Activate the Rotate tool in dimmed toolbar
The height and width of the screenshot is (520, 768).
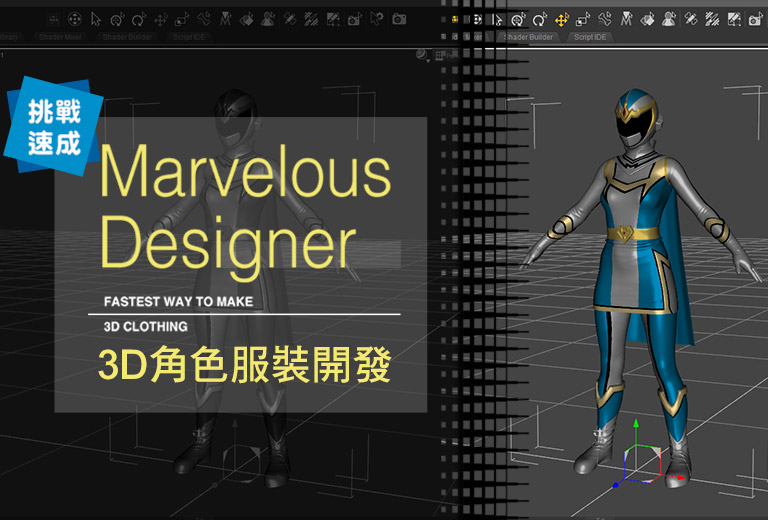(139, 20)
